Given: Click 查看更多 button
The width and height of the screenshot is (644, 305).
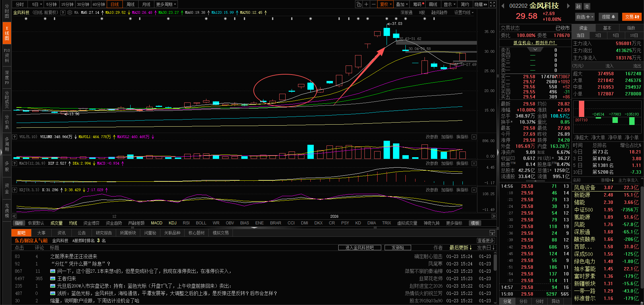Looking at the screenshot, I should click(x=486, y=241).
